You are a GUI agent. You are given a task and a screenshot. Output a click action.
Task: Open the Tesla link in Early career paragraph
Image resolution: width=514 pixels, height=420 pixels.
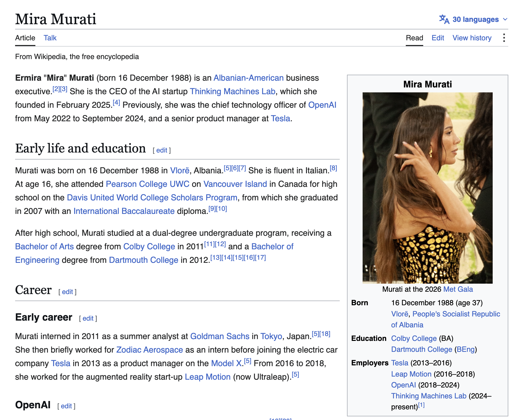61,364
